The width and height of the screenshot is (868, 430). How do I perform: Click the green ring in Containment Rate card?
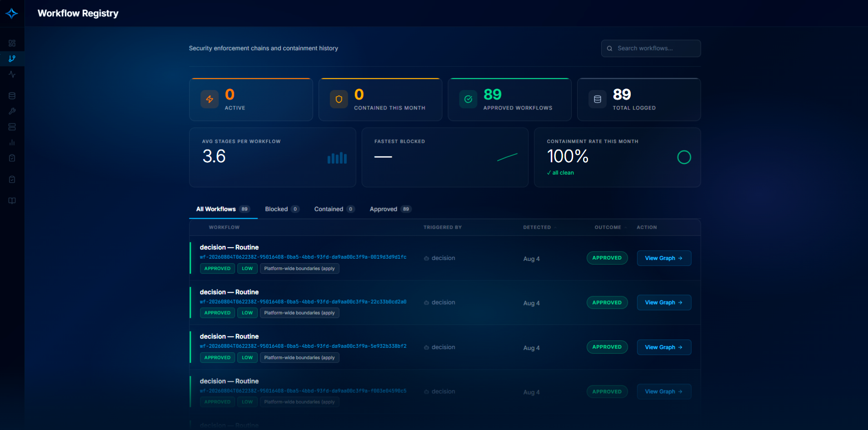[x=684, y=157]
